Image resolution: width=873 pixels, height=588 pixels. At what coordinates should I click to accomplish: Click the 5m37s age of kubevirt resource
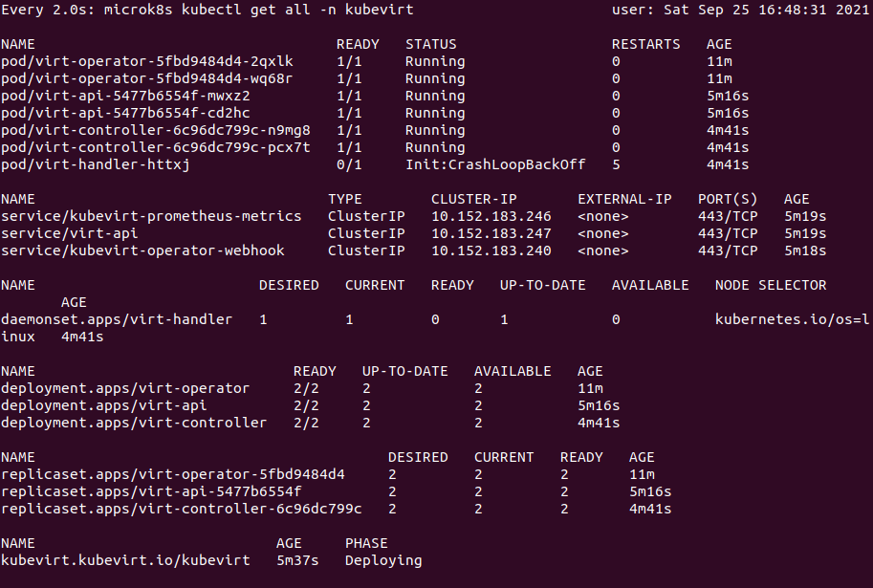click(x=298, y=560)
